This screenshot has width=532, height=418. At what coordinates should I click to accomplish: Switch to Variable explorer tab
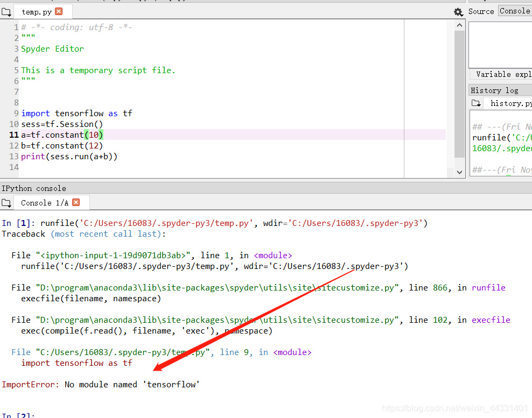502,74
